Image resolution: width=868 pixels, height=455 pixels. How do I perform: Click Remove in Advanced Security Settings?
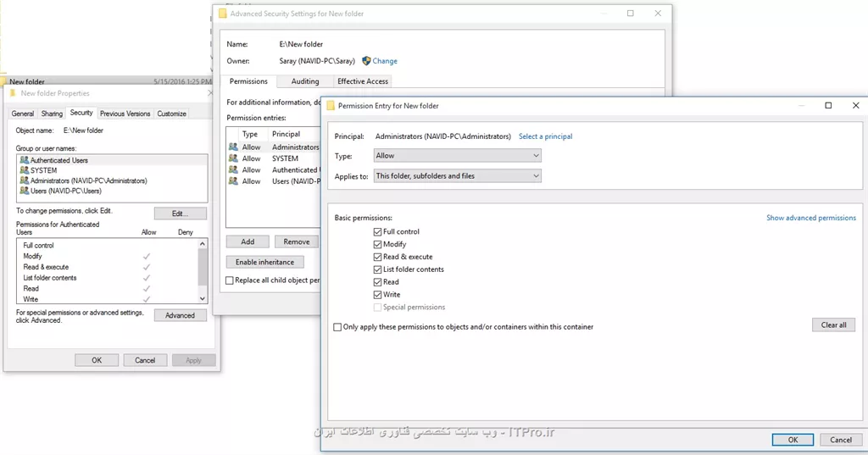coord(296,241)
